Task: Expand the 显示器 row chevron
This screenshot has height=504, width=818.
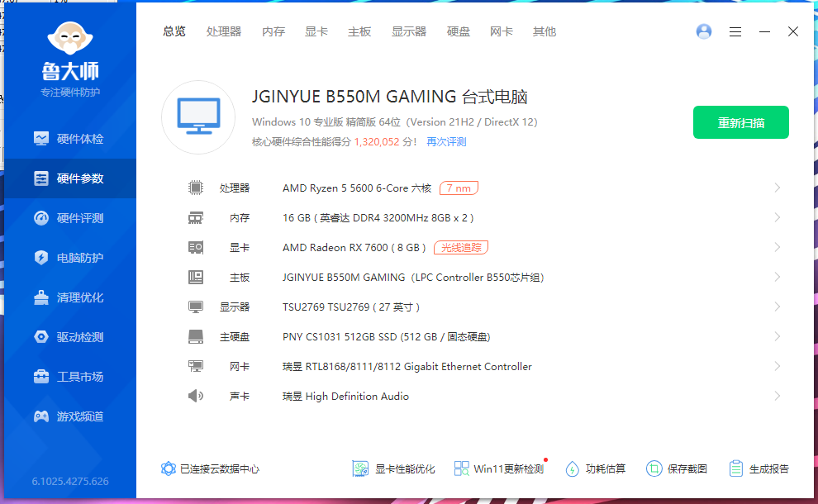Action: (778, 307)
